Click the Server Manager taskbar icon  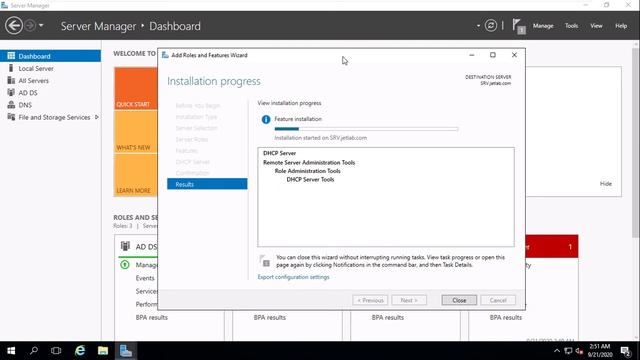point(126,351)
